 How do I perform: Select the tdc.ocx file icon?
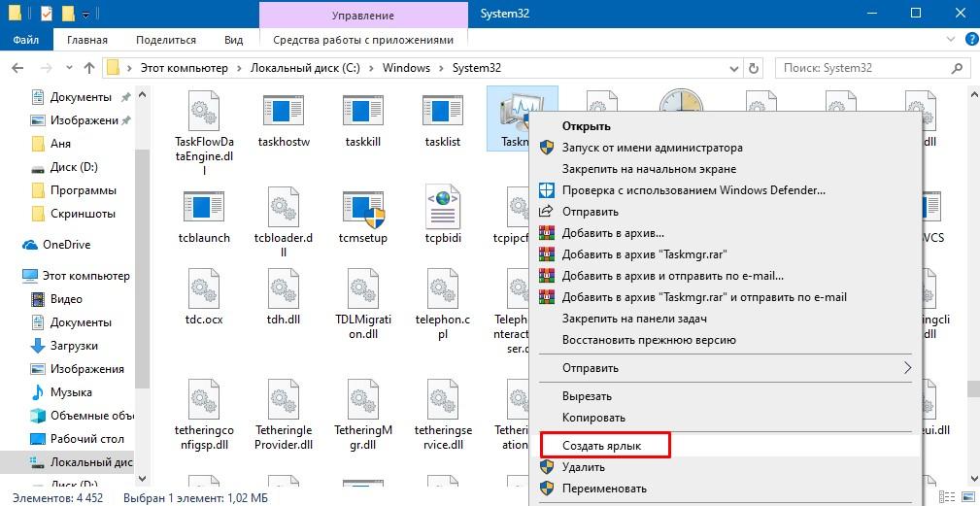(x=204, y=289)
